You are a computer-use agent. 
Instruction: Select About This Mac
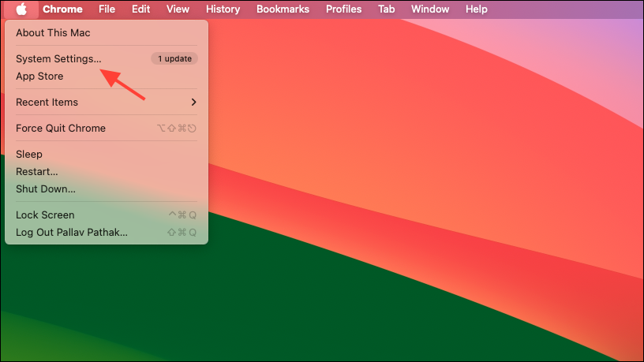[107, 33]
